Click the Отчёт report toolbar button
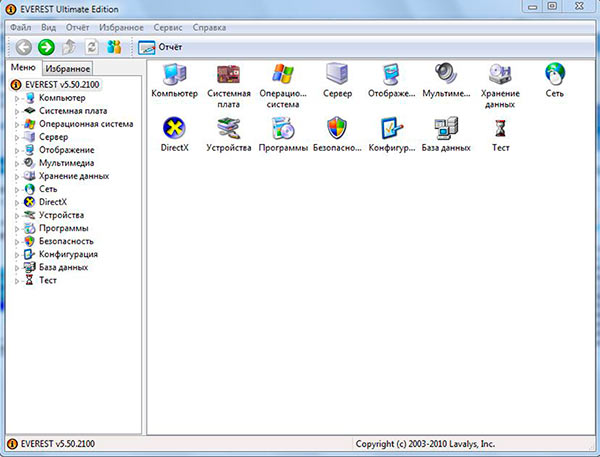Viewport: 600px width, 457px height. 160,47
